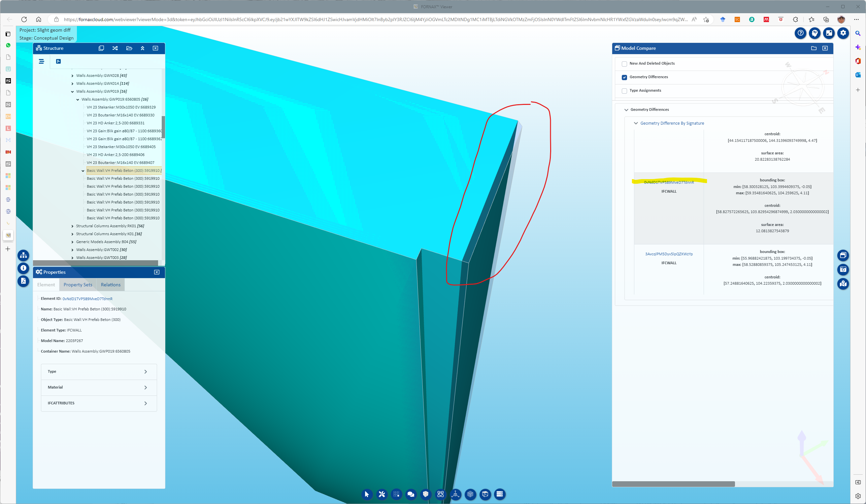Collapse the Geometry Difference By Signature section
This screenshot has height=504, width=866.
(x=636, y=123)
